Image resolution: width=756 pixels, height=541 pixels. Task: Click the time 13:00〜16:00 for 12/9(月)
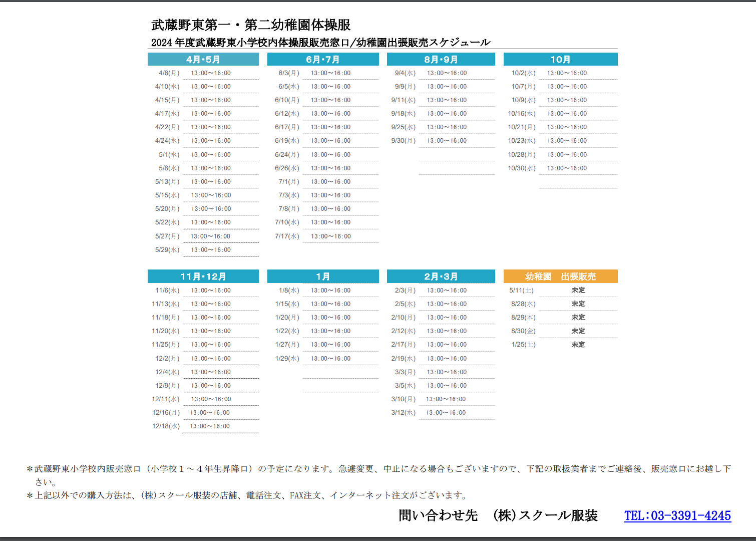211,386
